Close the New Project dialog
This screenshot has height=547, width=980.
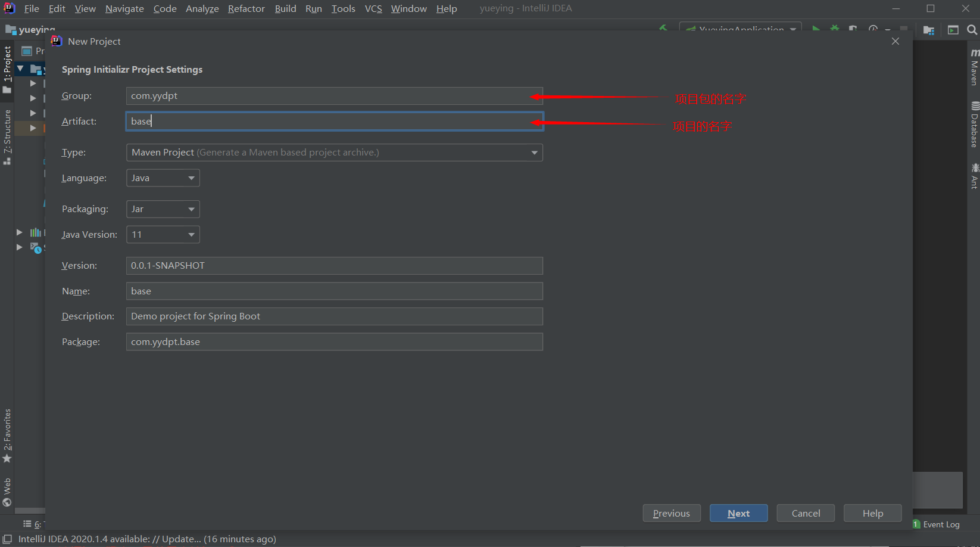click(895, 41)
